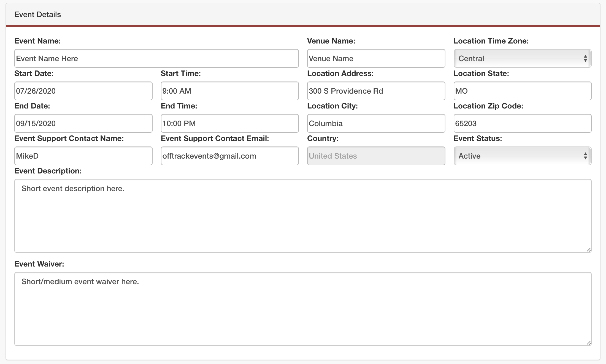Grab the Event Description resize handle
This screenshot has width=606, height=364.
pyautogui.click(x=588, y=250)
